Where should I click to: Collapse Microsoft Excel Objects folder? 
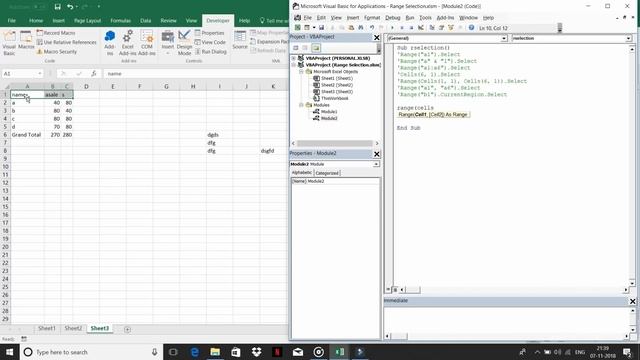pyautogui.click(x=301, y=71)
